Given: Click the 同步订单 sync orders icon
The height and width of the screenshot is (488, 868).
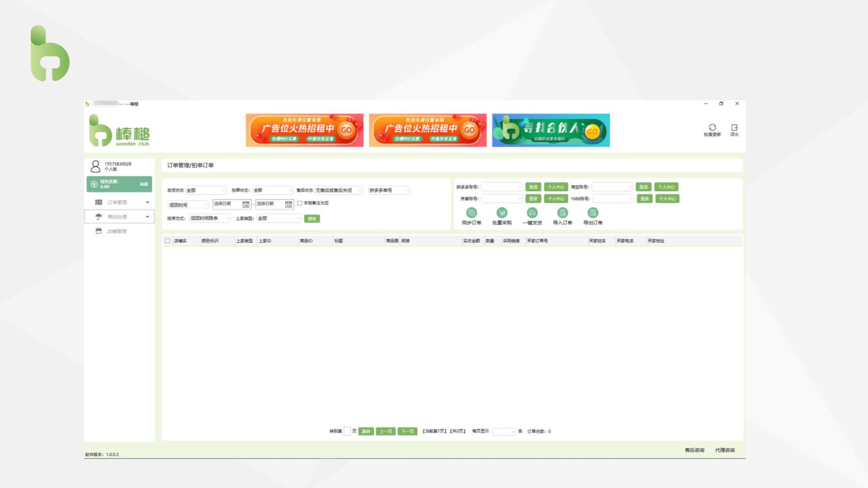Looking at the screenshot, I should pyautogui.click(x=471, y=213).
